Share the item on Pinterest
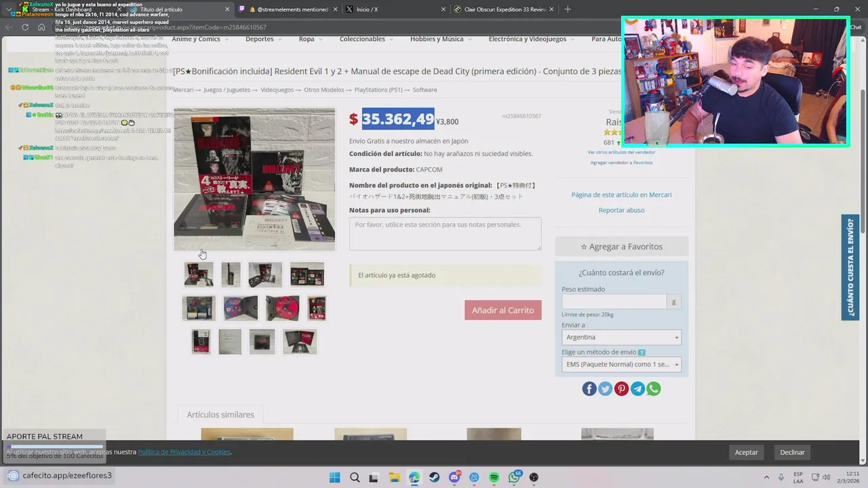This screenshot has height=488, width=868. click(621, 388)
